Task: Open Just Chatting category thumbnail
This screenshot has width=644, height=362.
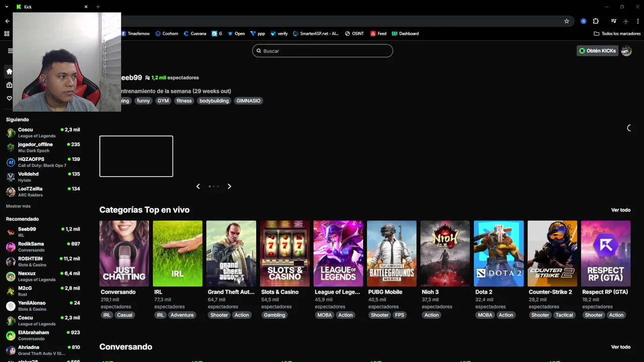Action: (124, 253)
